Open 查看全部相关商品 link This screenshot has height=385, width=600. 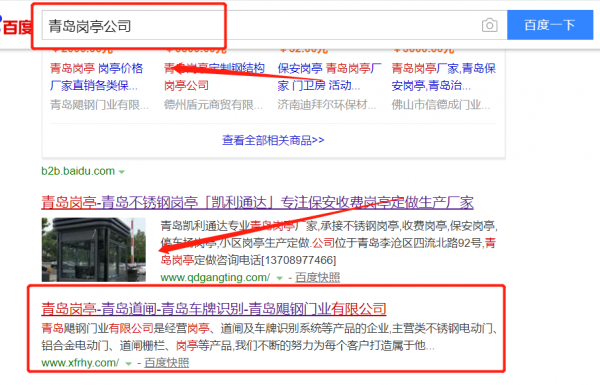[x=273, y=140]
